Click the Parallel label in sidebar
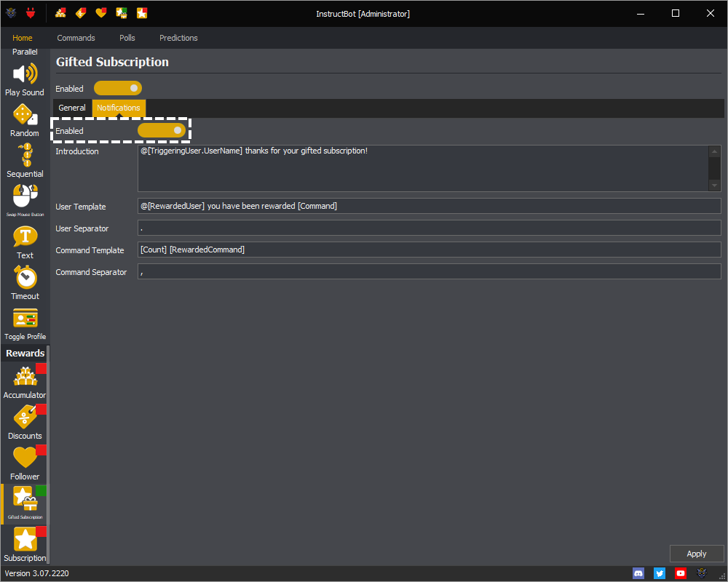 pyautogui.click(x=25, y=52)
